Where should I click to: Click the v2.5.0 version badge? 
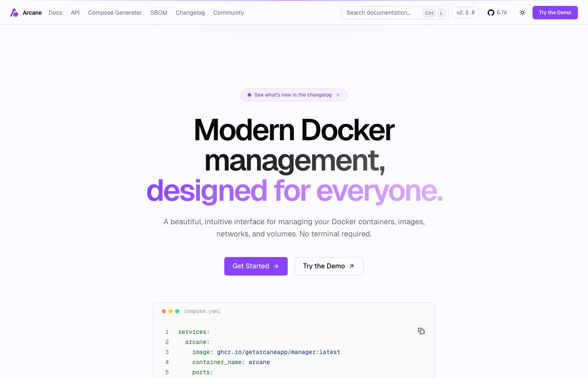coord(465,13)
